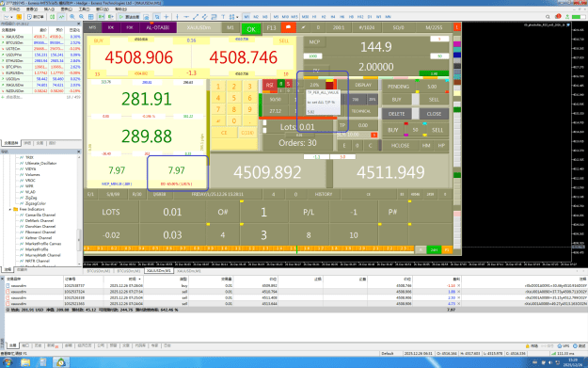The height and width of the screenshot is (368, 588).
Task: Switch chart to M1 timeframe in toolbar
Action: 246,17
